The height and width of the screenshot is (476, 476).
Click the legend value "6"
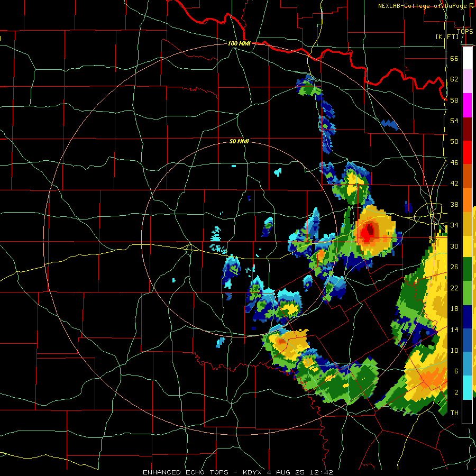(x=456, y=371)
